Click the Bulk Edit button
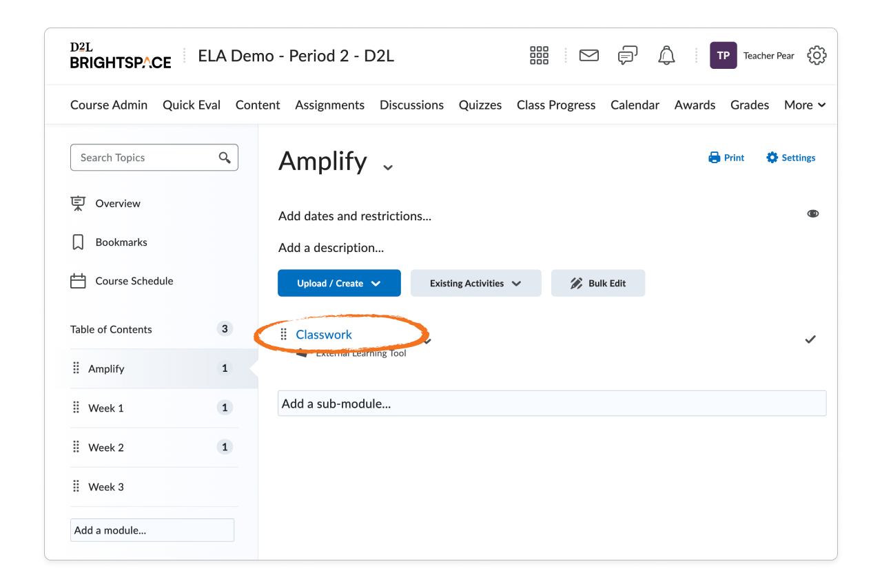Image resolution: width=882 pixels, height=588 pixels. pyautogui.click(x=597, y=283)
